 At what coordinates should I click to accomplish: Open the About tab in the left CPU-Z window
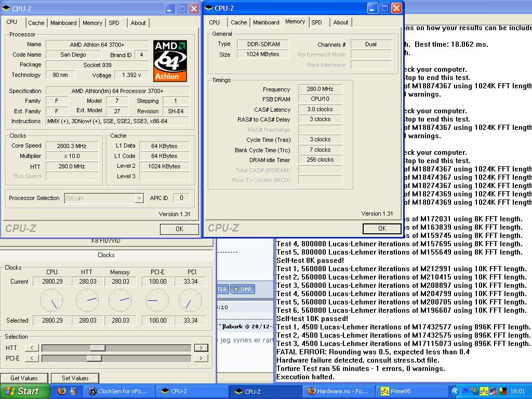(x=138, y=23)
